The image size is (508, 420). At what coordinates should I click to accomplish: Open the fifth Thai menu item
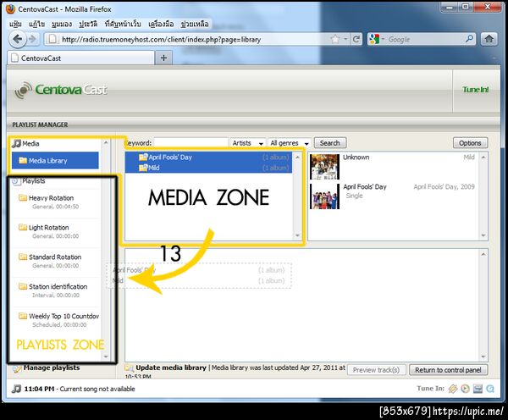[123, 24]
